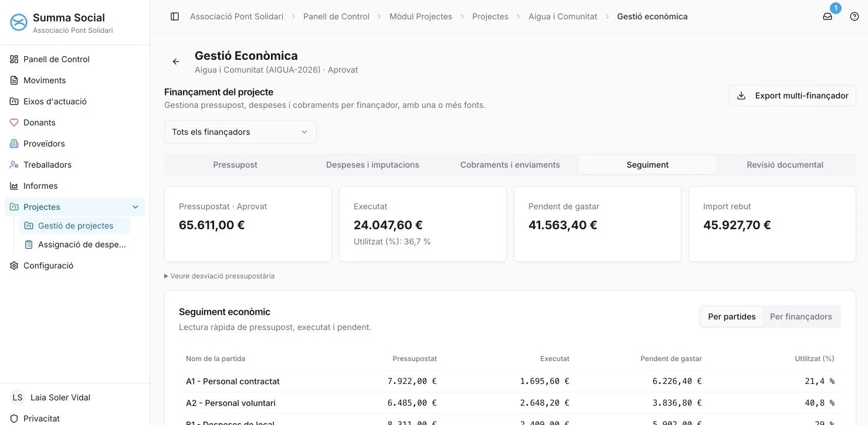
Task: Go to Moviments in sidebar
Action: [75, 80]
